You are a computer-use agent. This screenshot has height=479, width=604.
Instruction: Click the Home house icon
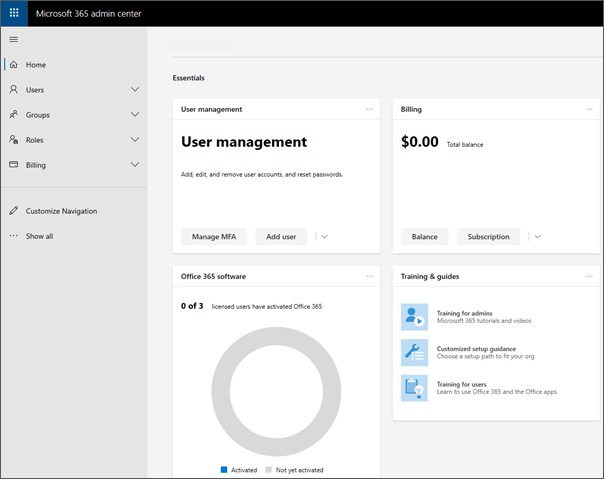14,65
